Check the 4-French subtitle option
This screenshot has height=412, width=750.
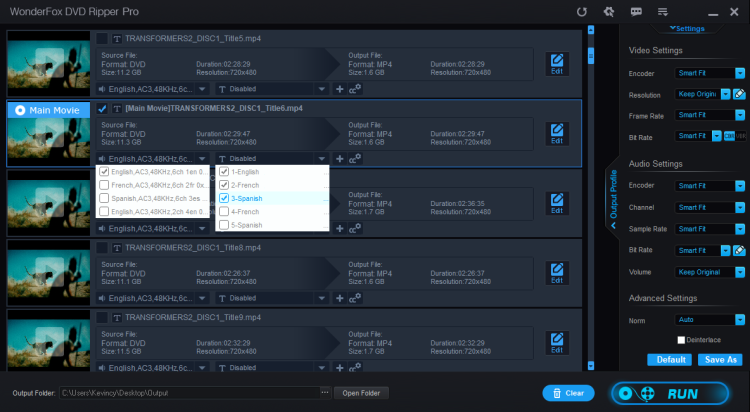(224, 211)
